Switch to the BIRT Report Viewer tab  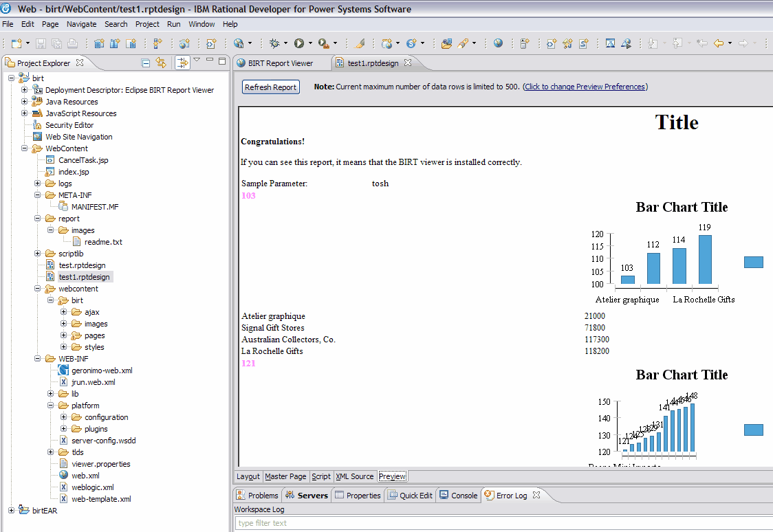(281, 63)
